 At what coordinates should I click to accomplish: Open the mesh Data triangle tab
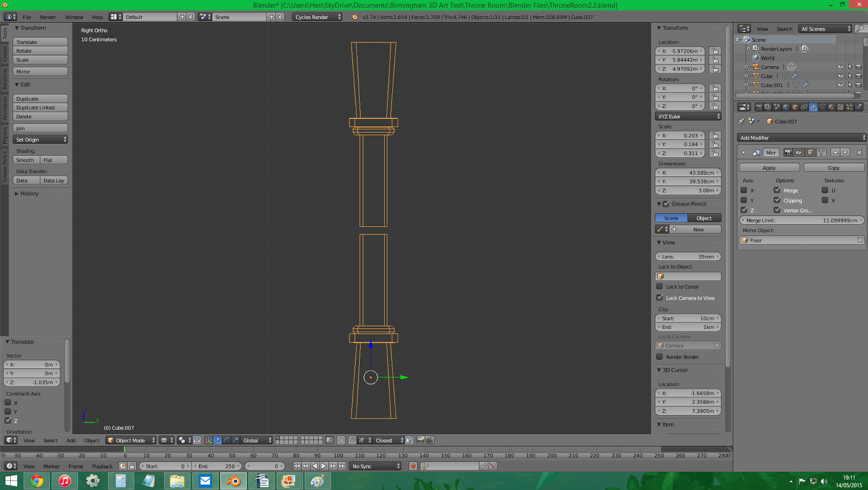[x=822, y=107]
